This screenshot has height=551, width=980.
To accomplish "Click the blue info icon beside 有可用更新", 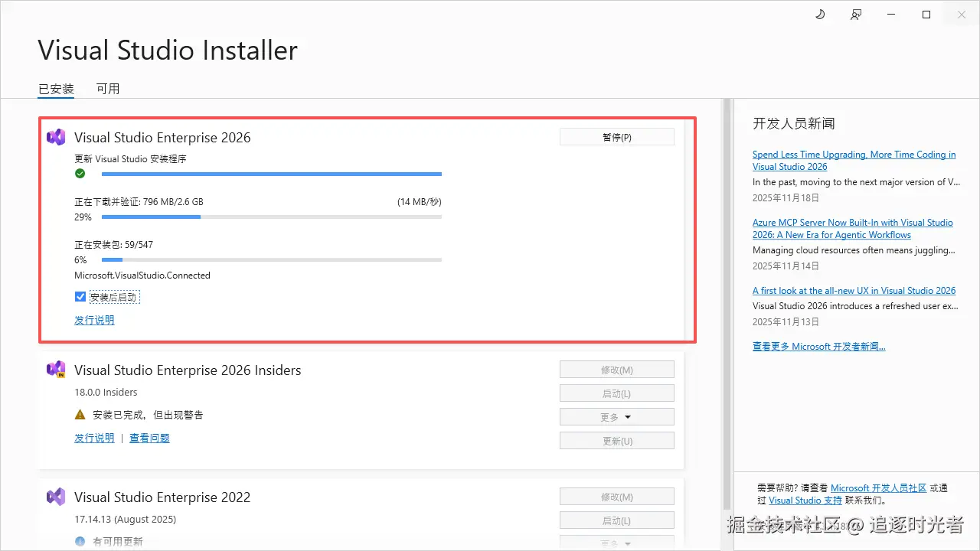I will (x=80, y=541).
